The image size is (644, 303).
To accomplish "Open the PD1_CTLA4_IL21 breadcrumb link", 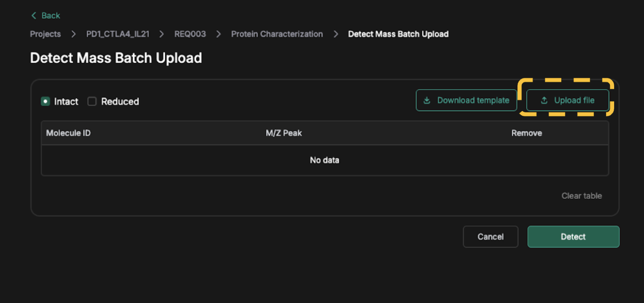I will pyautogui.click(x=118, y=34).
